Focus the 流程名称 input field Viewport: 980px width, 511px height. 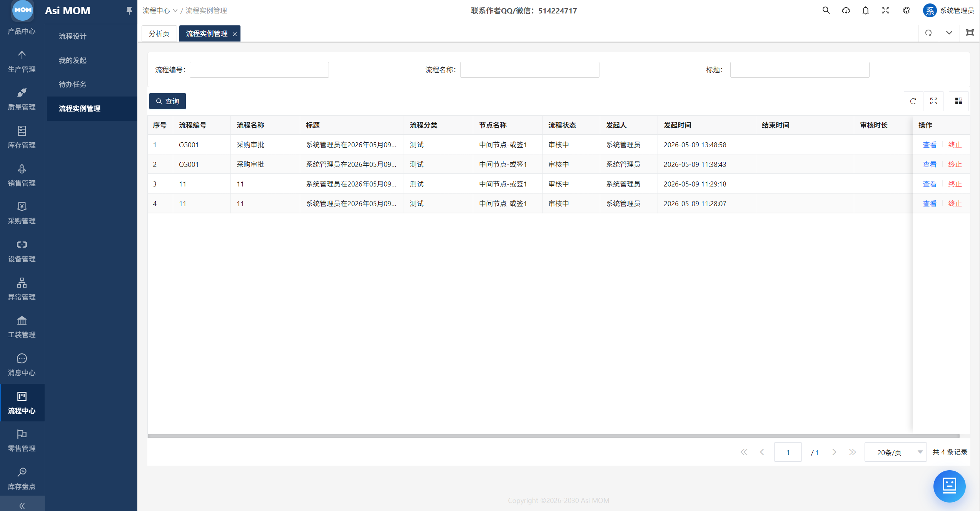coord(529,70)
